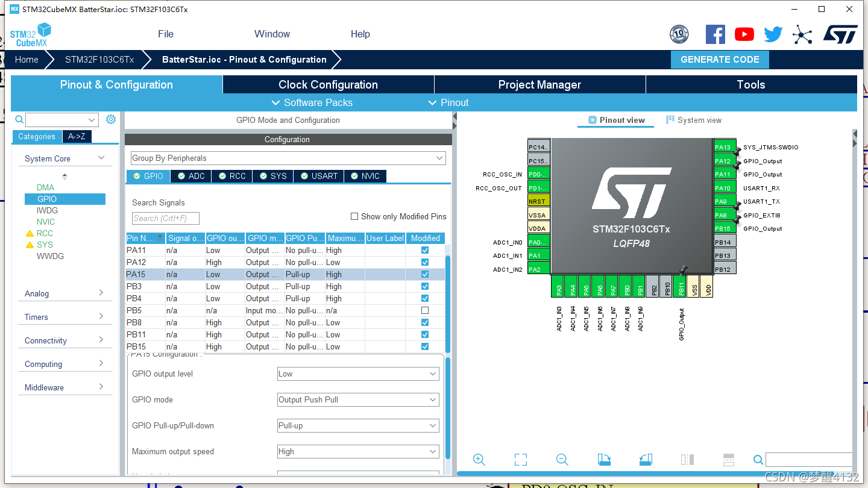
Task: Toggle the unchecked Modified checkbox for PB5
Action: pyautogui.click(x=425, y=310)
